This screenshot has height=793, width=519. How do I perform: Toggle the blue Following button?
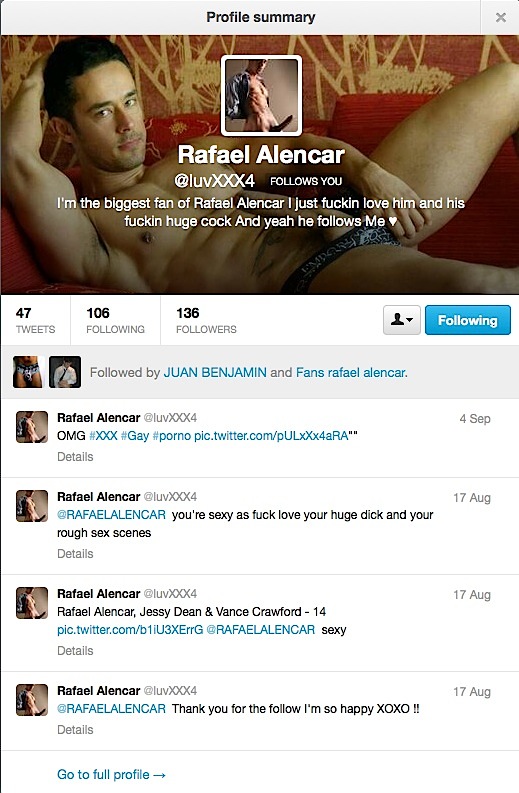point(467,320)
